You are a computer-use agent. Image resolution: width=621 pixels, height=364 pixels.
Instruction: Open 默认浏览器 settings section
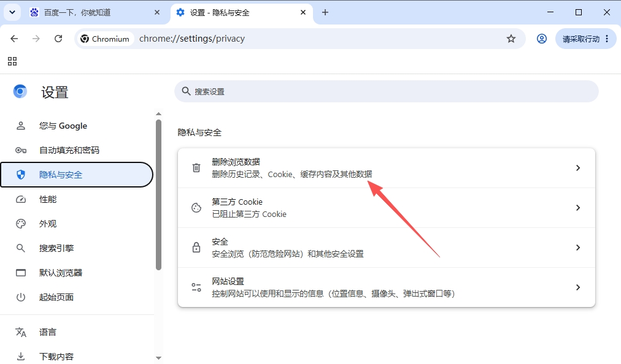tap(77, 273)
